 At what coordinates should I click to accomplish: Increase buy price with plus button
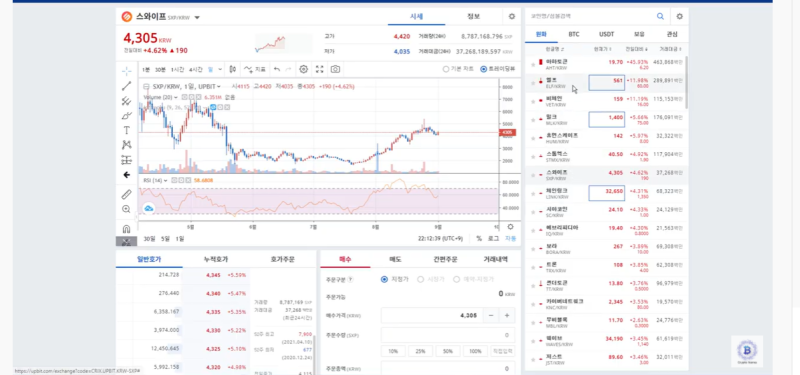[x=507, y=315]
